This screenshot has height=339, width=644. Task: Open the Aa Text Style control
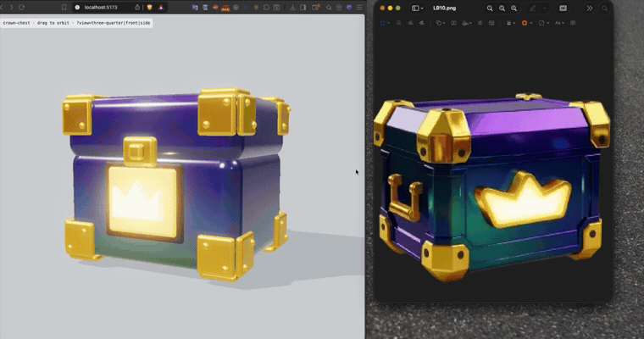pyautogui.click(x=558, y=23)
